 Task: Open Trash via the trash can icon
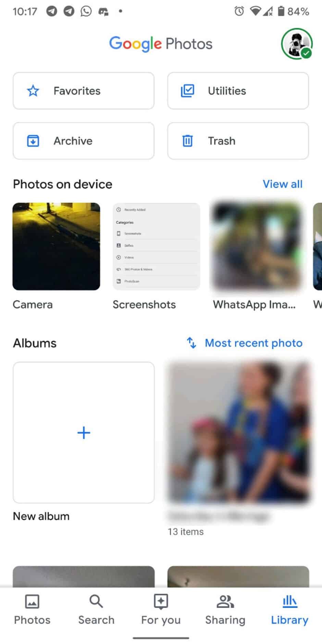click(187, 141)
